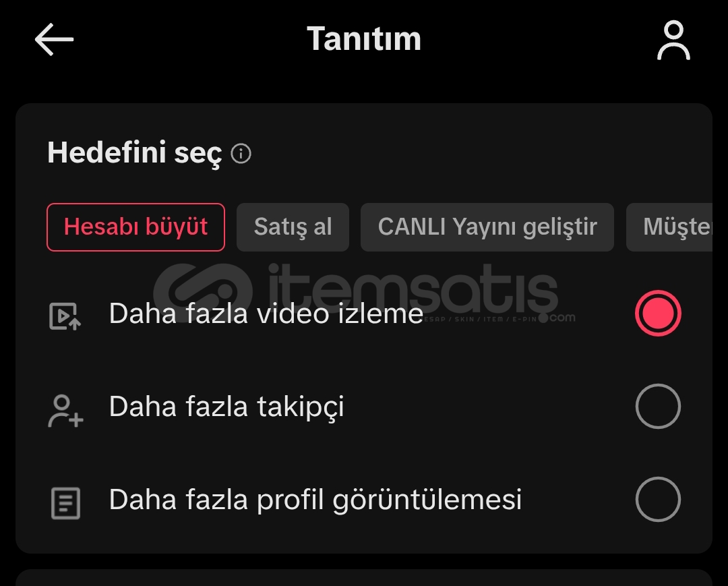728x586 pixels.
Task: Click the Daha fazla profil görüntülemesi label
Action: (x=315, y=500)
